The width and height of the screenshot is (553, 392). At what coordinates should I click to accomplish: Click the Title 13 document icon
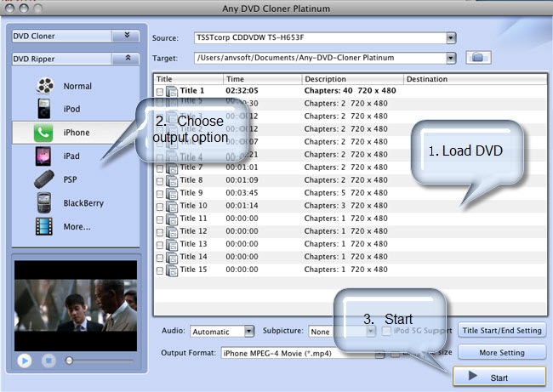(x=172, y=245)
